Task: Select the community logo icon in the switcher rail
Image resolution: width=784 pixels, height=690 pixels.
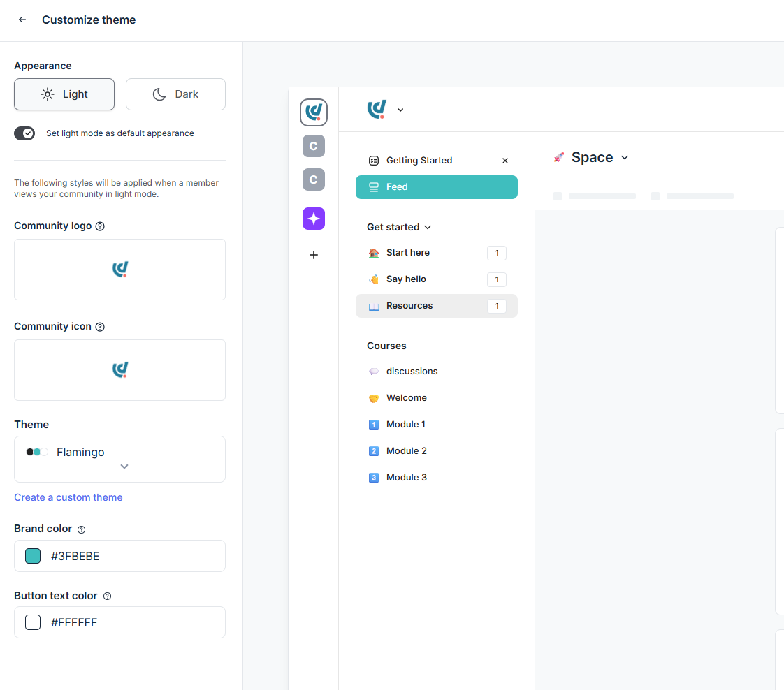Action: pyautogui.click(x=314, y=112)
